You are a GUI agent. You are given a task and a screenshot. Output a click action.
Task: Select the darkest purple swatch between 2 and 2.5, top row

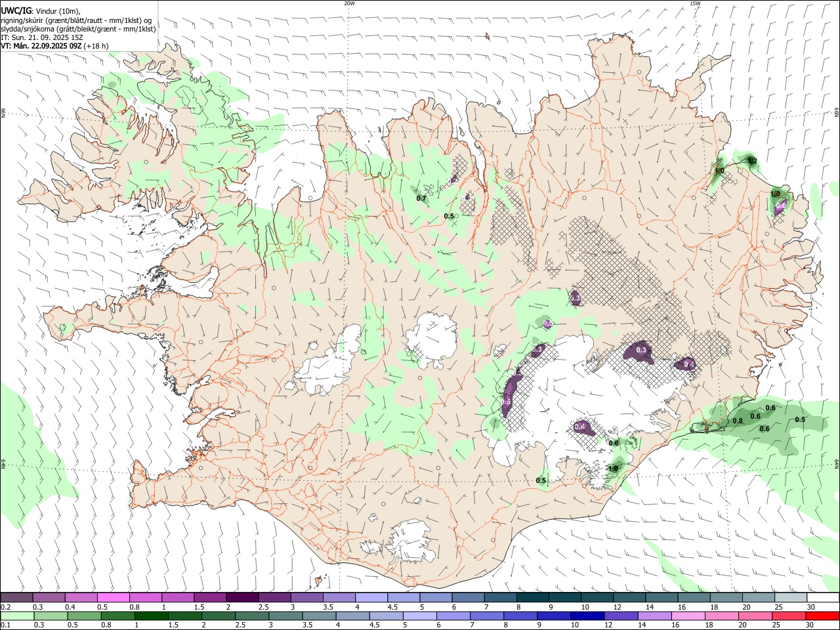(242, 597)
